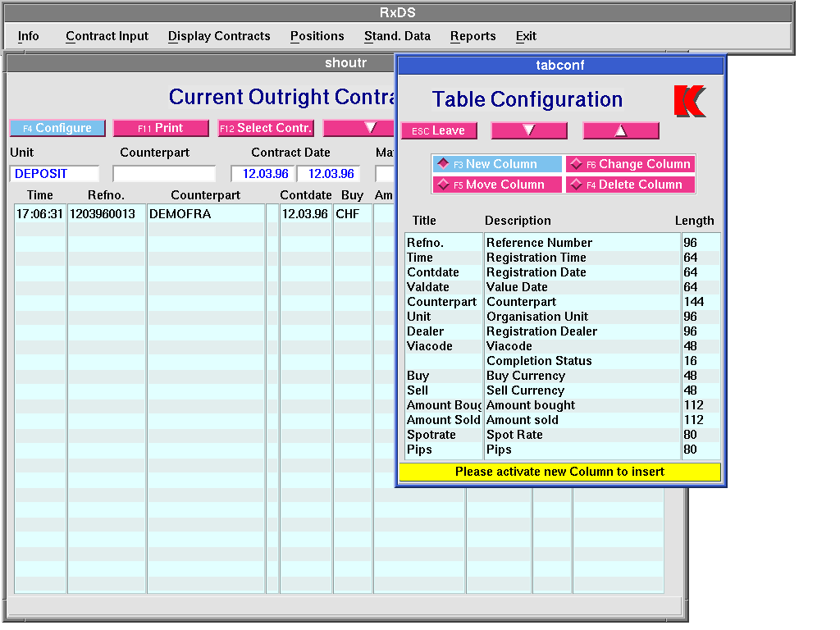Click the down-arrow button in Table Configuration
The height and width of the screenshot is (630, 840).
(529, 130)
